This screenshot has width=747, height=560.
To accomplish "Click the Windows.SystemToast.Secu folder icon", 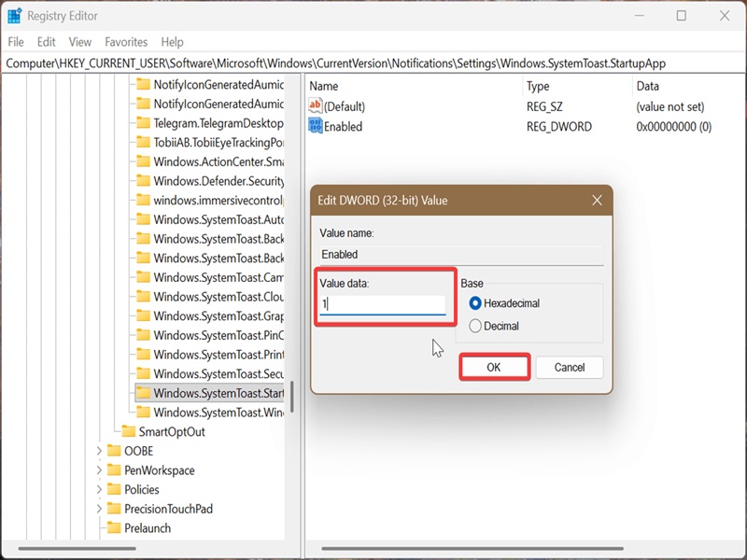I will (143, 374).
